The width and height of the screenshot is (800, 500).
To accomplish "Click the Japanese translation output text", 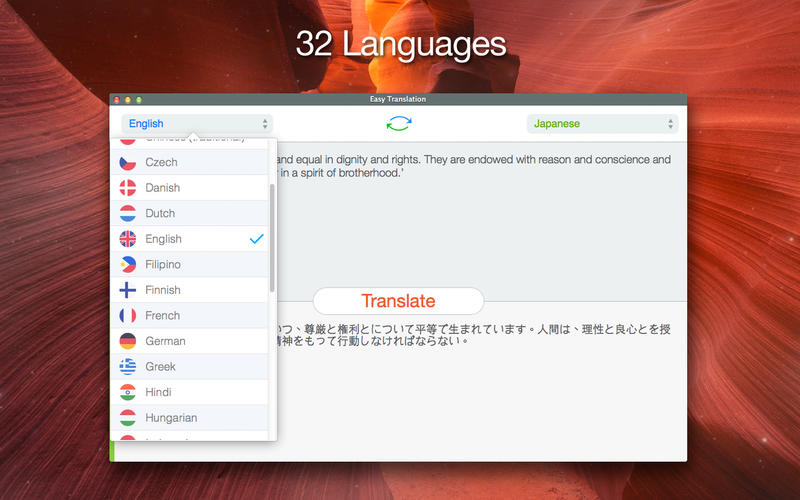I will (x=472, y=335).
